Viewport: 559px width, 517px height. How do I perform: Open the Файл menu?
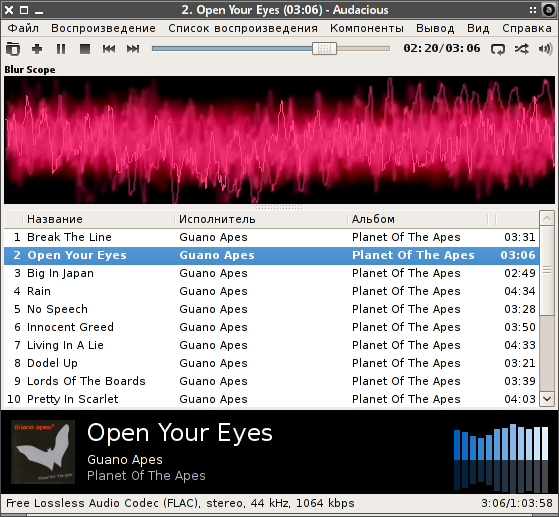[x=23, y=28]
